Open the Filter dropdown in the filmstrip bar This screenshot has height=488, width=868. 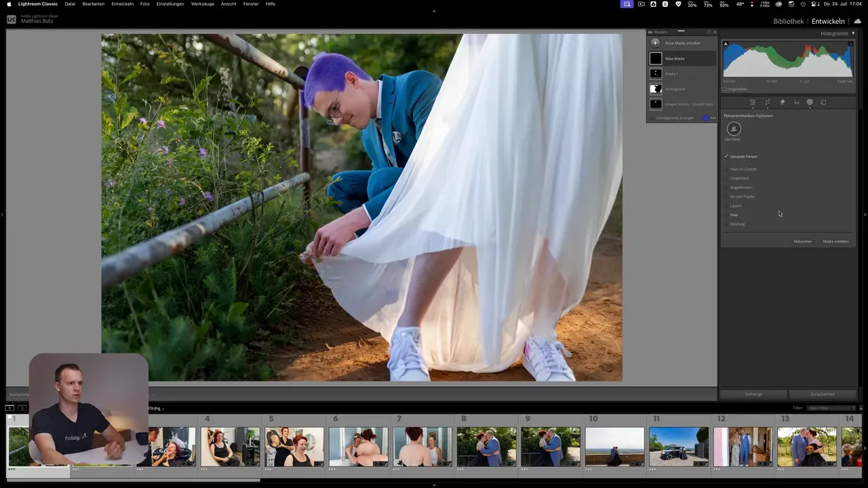831,408
